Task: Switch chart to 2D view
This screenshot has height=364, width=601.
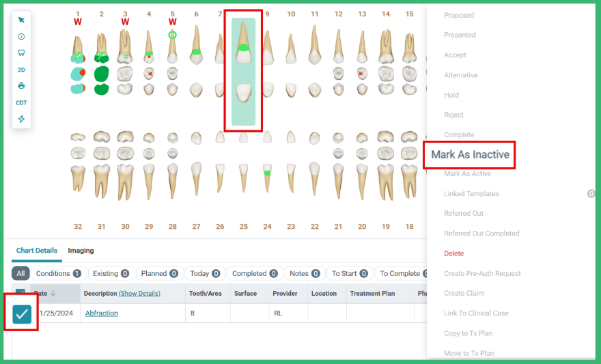Action: (21, 70)
